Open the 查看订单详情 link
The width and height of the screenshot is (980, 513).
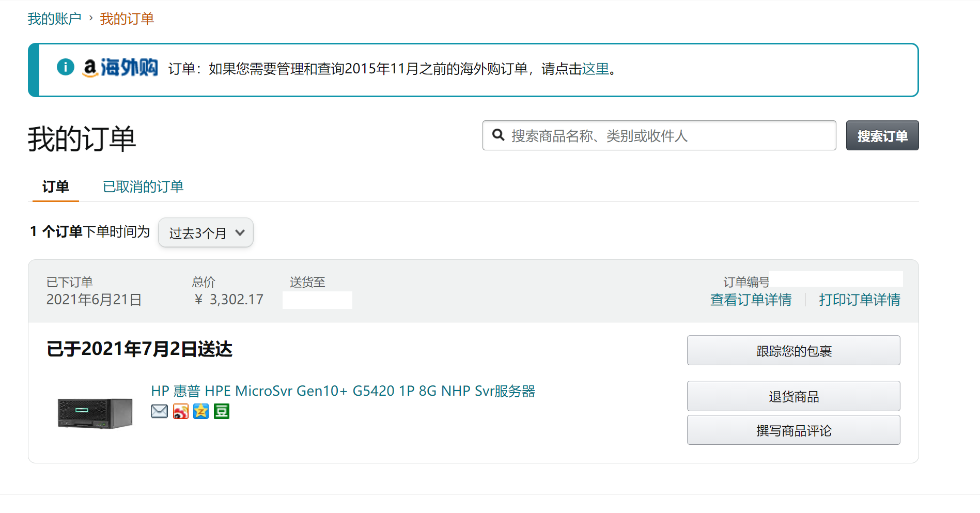click(x=751, y=300)
